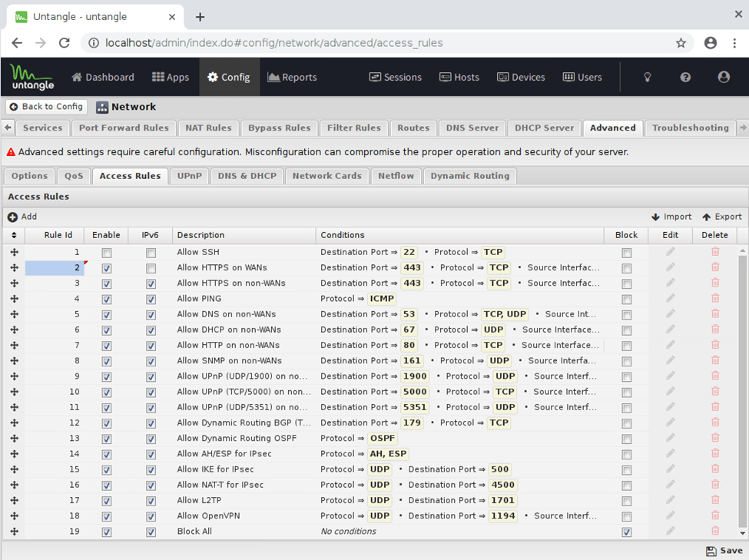Open the Network Cards sub-tab
Image resolution: width=749 pixels, height=560 pixels.
(326, 176)
